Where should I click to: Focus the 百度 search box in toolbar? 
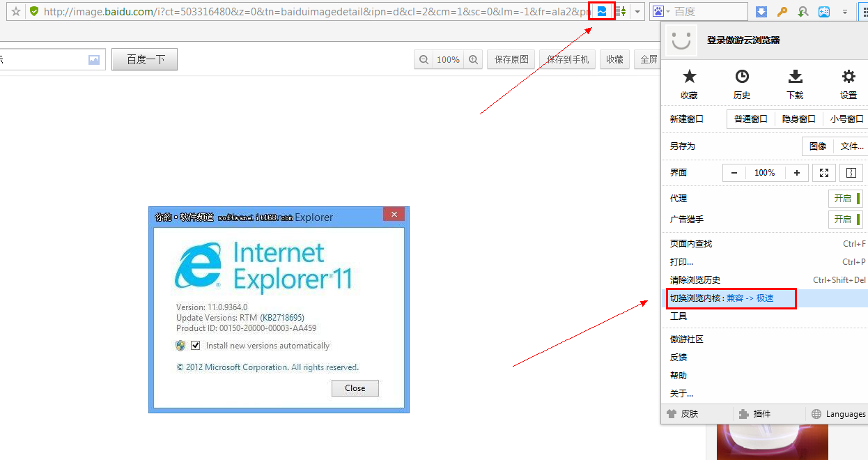click(709, 12)
